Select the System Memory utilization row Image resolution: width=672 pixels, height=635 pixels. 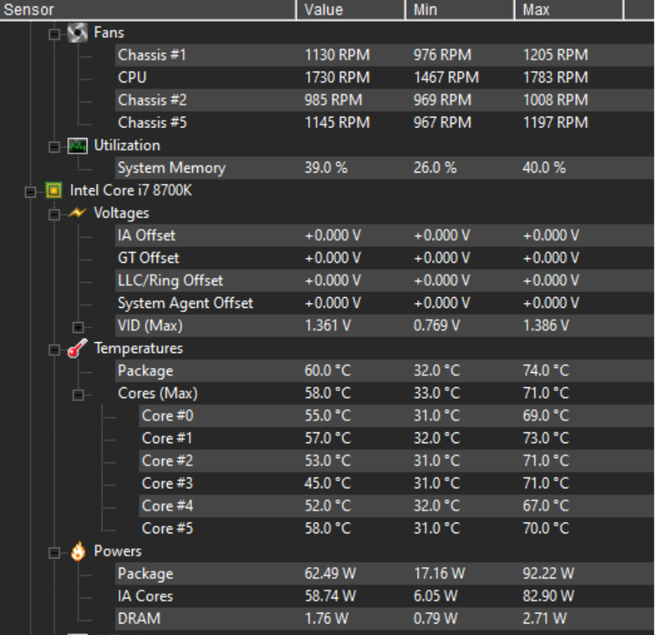click(x=384, y=167)
